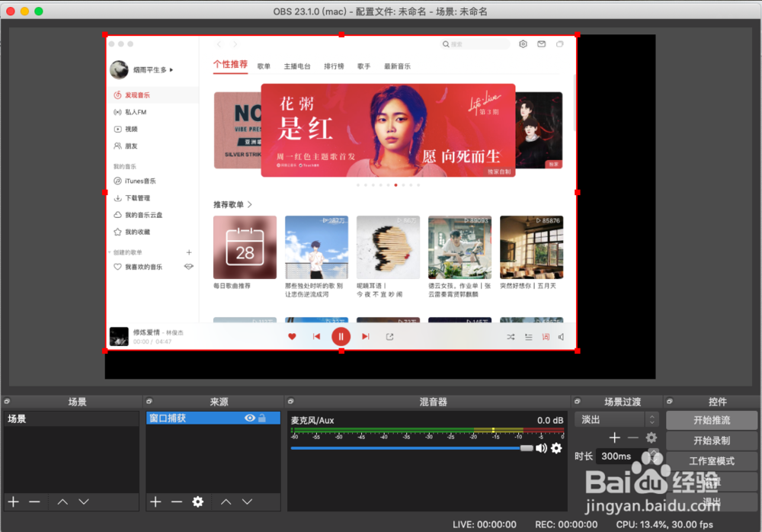Select 我的音乐云盘 in music sidebar
The width and height of the screenshot is (762, 532).
tap(152, 215)
